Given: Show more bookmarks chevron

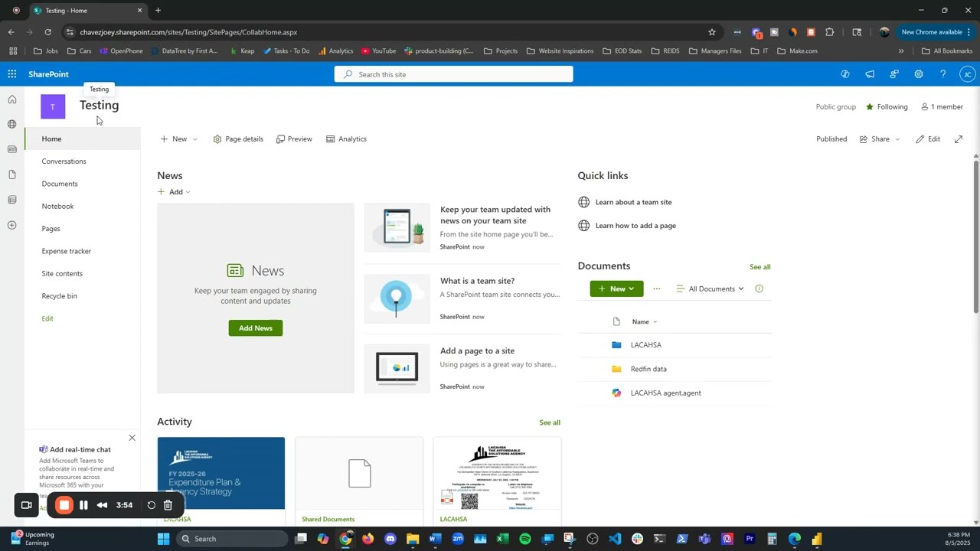Looking at the screenshot, I should coord(901,51).
